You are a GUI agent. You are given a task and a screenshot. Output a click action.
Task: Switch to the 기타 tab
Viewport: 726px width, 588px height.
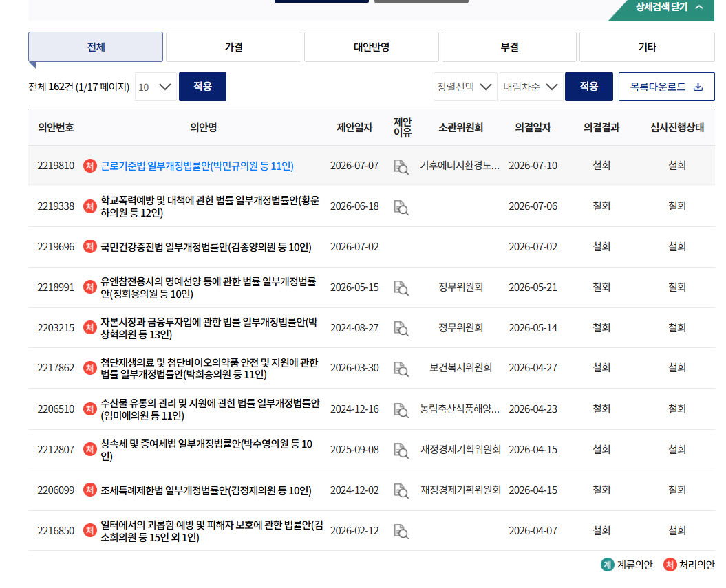coord(647,47)
